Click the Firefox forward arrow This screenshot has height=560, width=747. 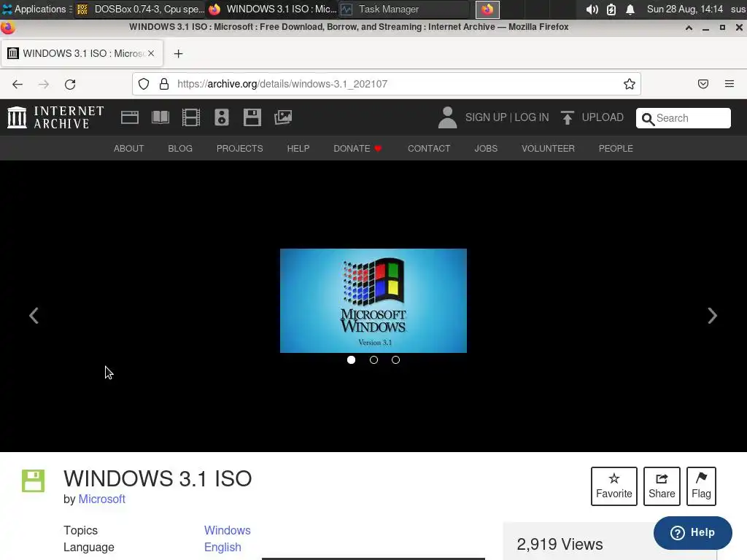(44, 85)
